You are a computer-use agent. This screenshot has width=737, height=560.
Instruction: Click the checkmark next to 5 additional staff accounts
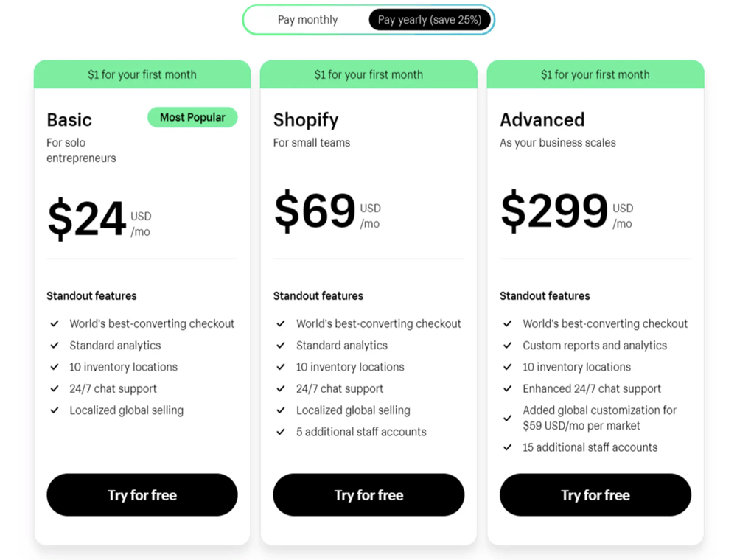coord(281,432)
